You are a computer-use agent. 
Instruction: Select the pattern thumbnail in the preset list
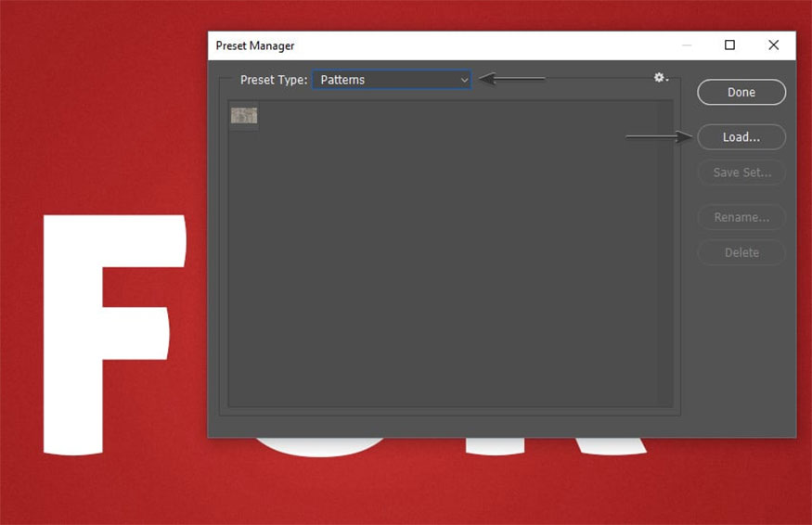pyautogui.click(x=244, y=115)
